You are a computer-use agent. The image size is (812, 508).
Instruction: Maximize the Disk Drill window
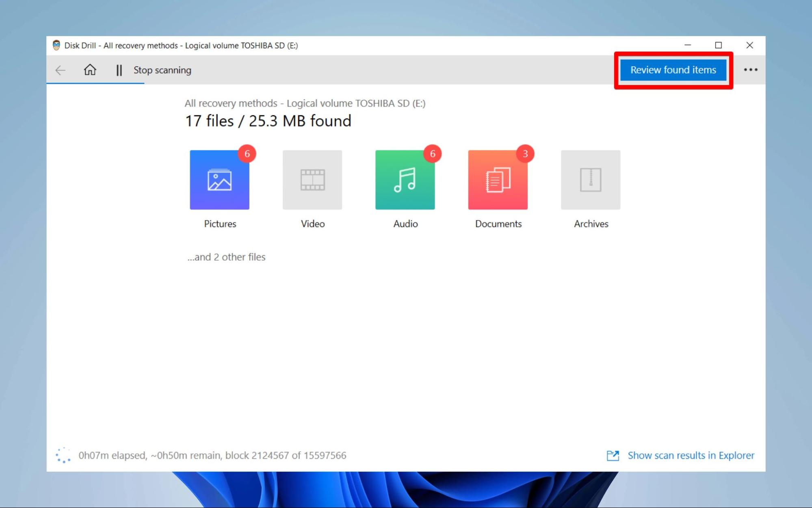point(719,45)
